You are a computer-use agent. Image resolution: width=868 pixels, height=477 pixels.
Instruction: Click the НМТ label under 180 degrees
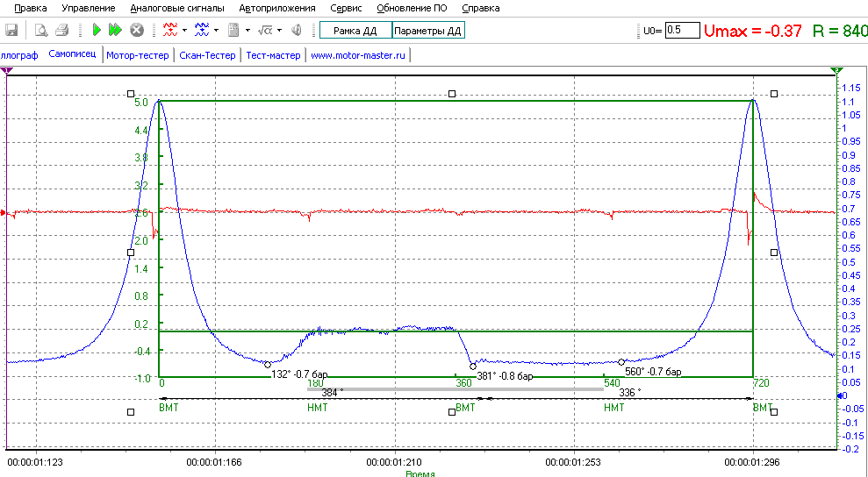[317, 408]
